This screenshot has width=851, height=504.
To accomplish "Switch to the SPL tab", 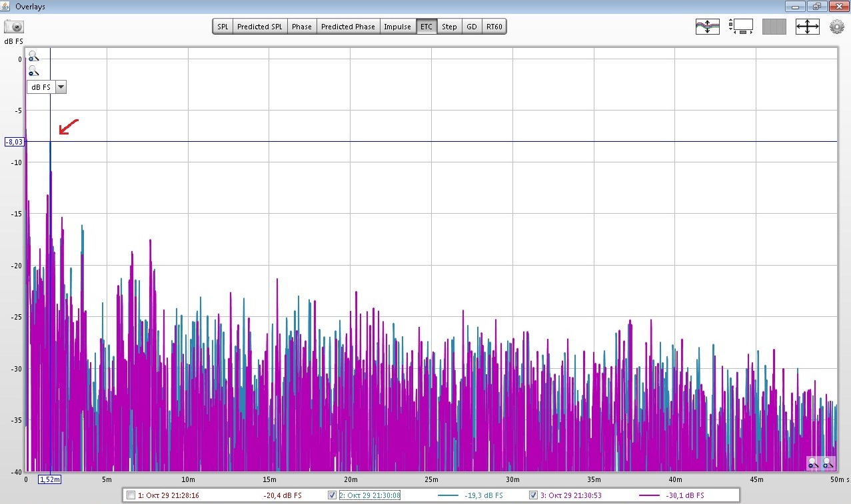I will point(223,27).
